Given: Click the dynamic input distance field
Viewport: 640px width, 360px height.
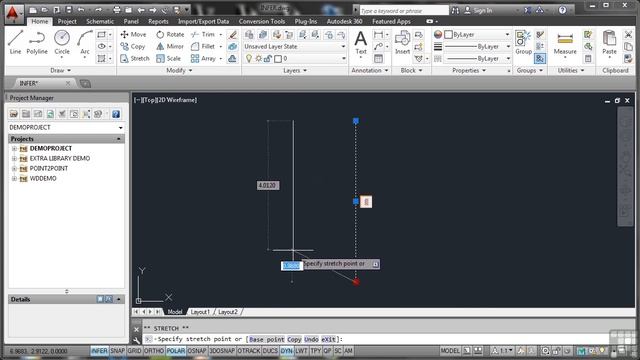Looking at the screenshot, I should coord(291,266).
